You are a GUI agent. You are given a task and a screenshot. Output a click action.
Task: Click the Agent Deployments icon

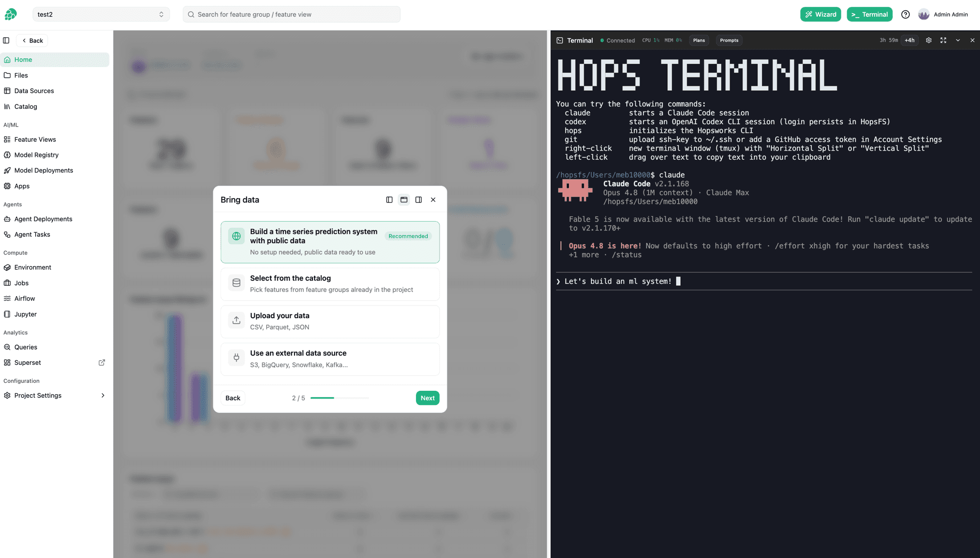click(7, 219)
